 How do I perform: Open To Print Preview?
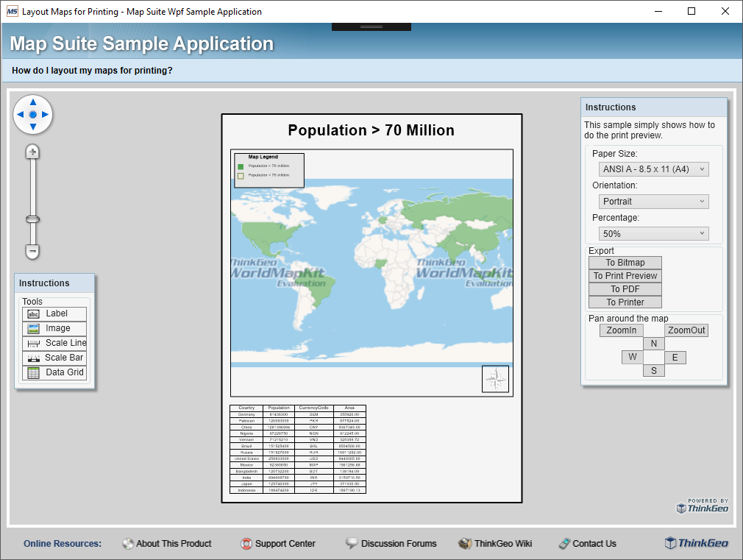click(x=625, y=276)
